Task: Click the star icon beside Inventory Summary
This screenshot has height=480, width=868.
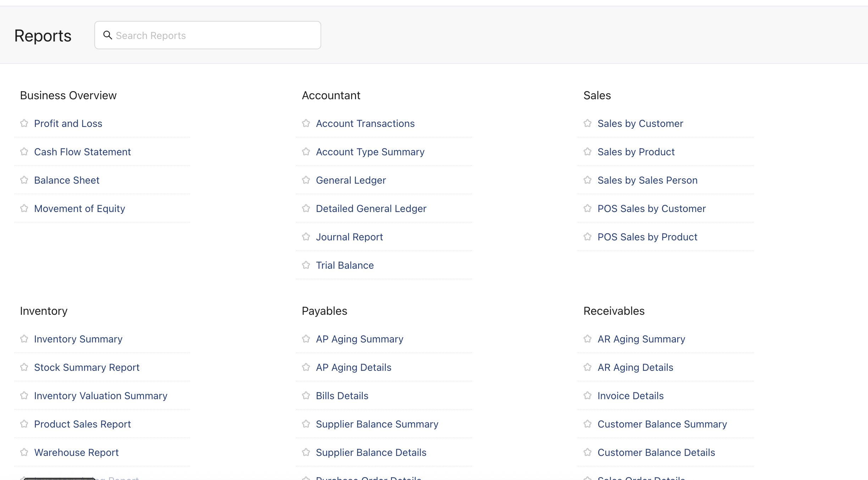Action: click(24, 339)
